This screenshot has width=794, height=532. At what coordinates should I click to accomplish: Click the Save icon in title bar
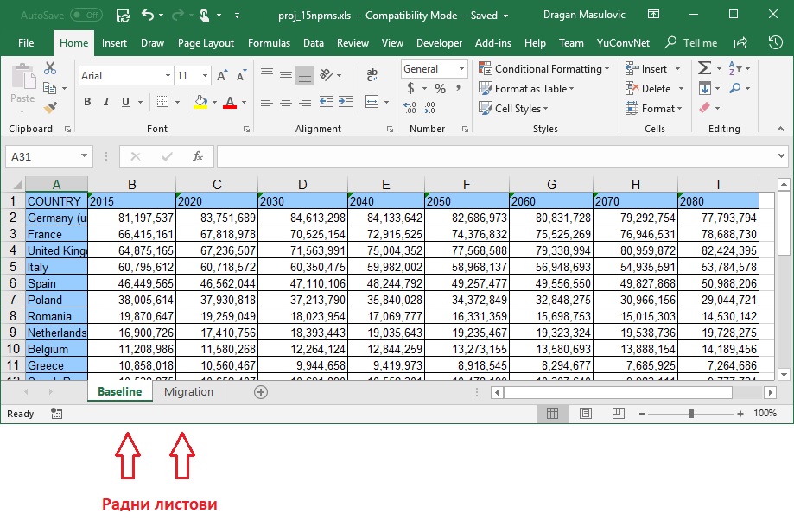pos(123,16)
